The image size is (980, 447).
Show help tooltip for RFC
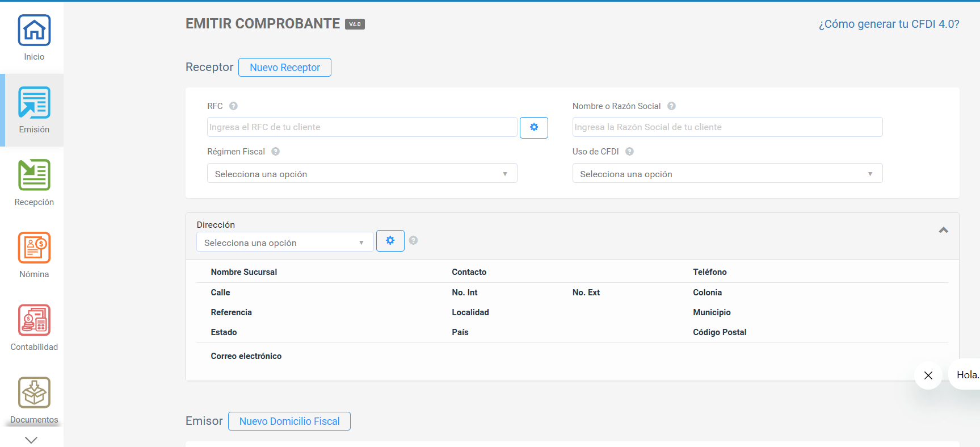pyautogui.click(x=233, y=106)
